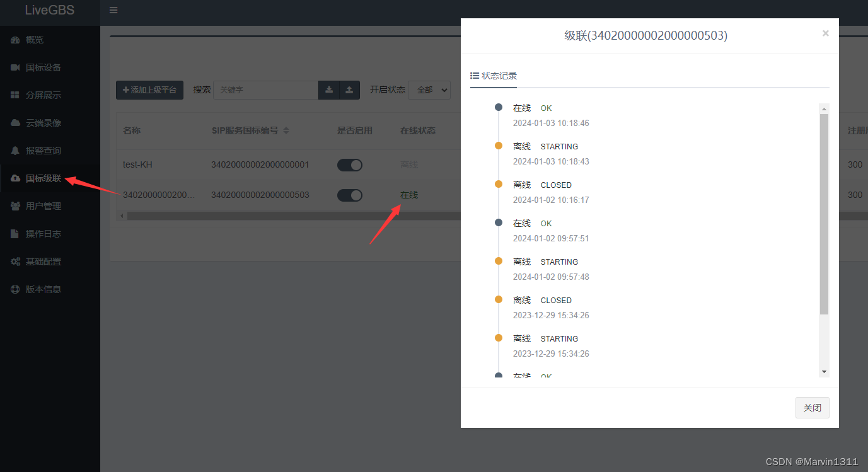The height and width of the screenshot is (472, 868).
Task: Click SIP number 34020000002000000503 cell
Action: [x=260, y=195]
